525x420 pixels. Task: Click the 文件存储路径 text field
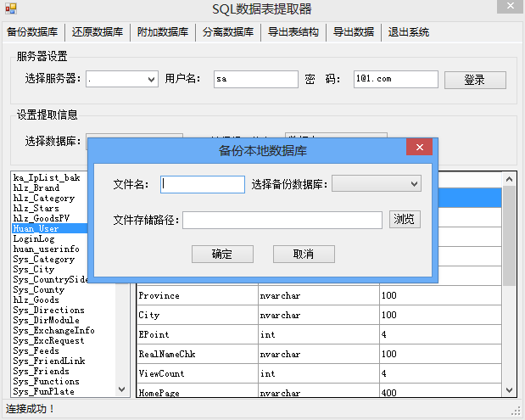click(282, 220)
